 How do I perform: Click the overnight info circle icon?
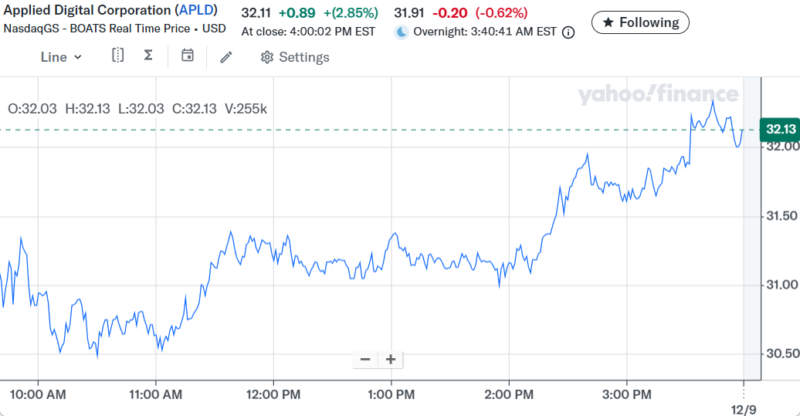coord(569,32)
